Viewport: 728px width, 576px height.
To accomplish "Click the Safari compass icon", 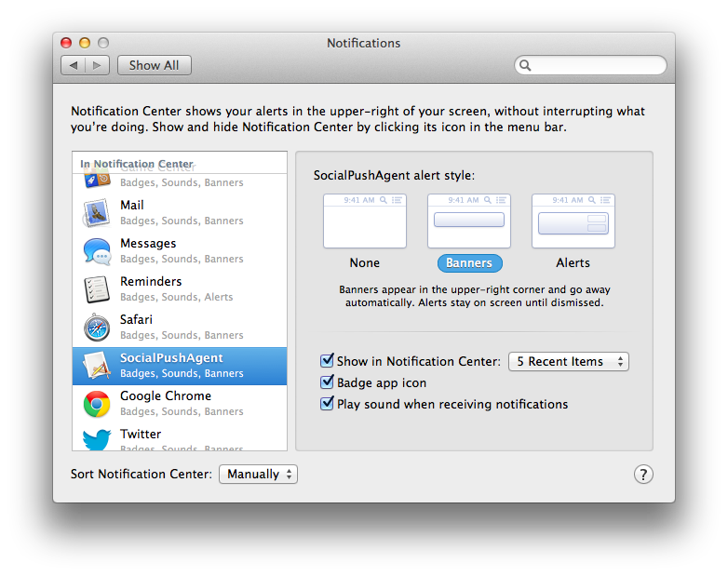I will click(x=97, y=328).
